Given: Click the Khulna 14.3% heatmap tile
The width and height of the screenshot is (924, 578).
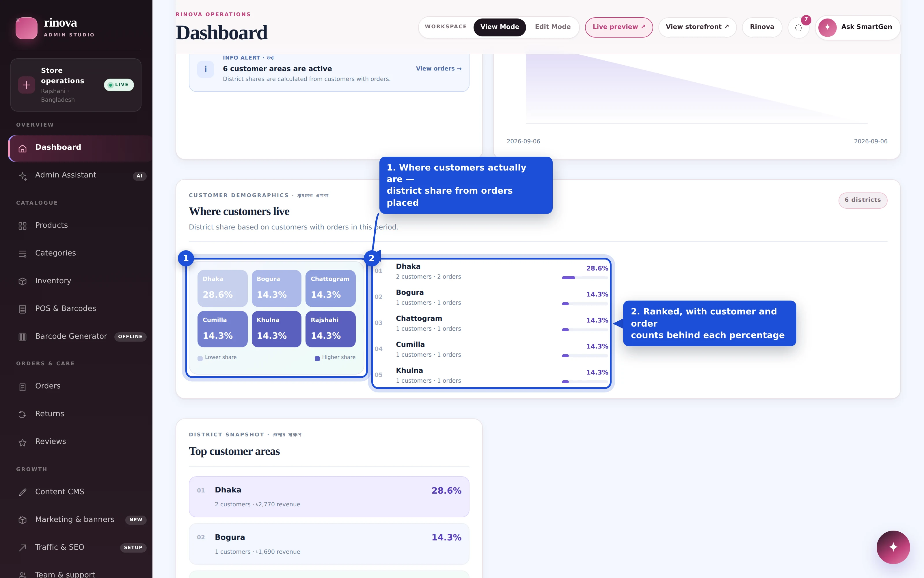Looking at the screenshot, I should [276, 329].
